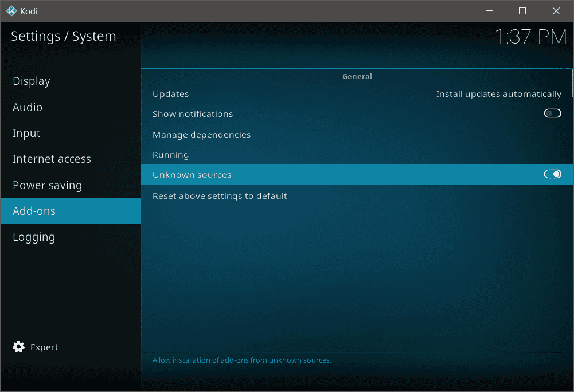This screenshot has height=392, width=574.
Task: Close the Kodi window
Action: (x=556, y=11)
